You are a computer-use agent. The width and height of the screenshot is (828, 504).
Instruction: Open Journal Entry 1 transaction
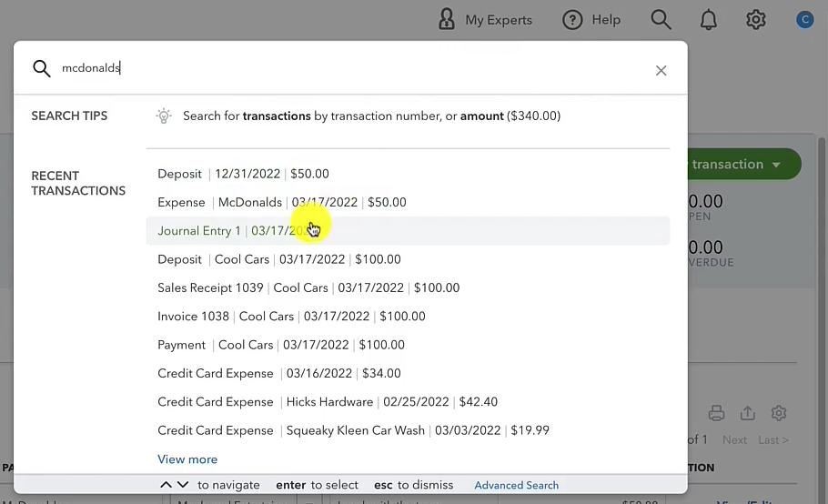click(x=408, y=231)
